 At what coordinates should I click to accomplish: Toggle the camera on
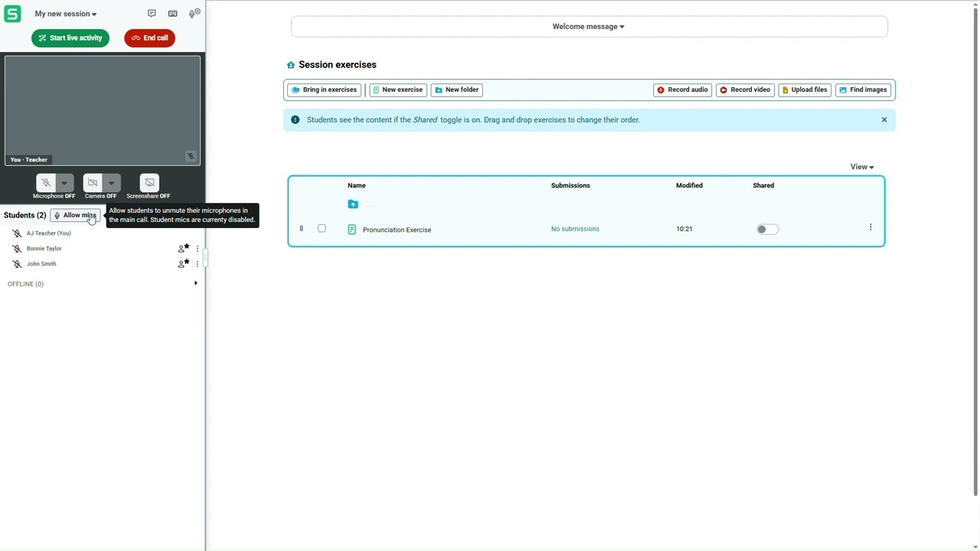coord(93,183)
